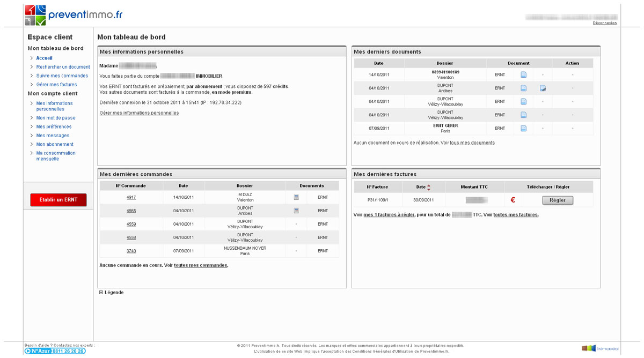Viewport: 644px width, 358px height.
Task: Click the order form icon for command 4565
Action: pos(296,211)
